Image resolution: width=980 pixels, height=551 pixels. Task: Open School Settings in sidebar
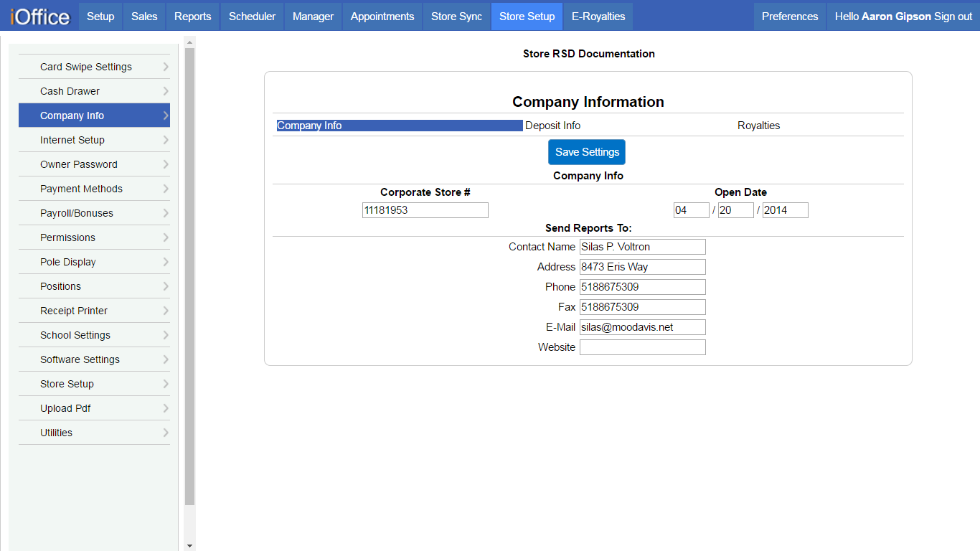pyautogui.click(x=94, y=335)
